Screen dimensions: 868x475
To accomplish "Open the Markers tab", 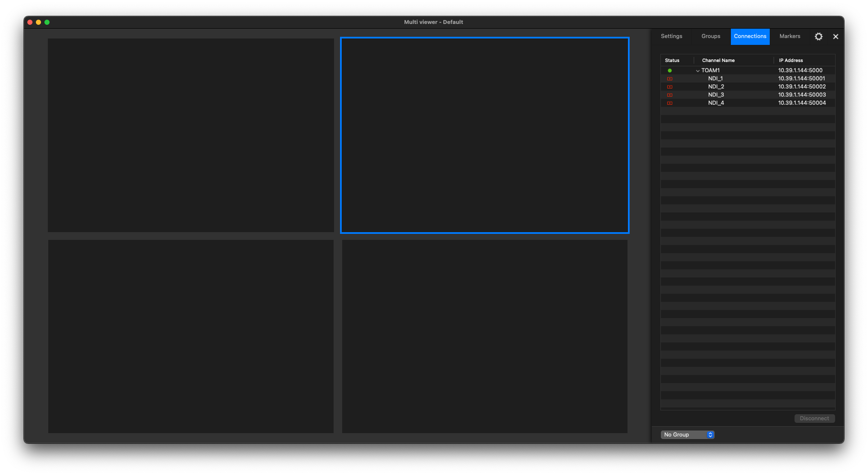I will click(x=790, y=36).
